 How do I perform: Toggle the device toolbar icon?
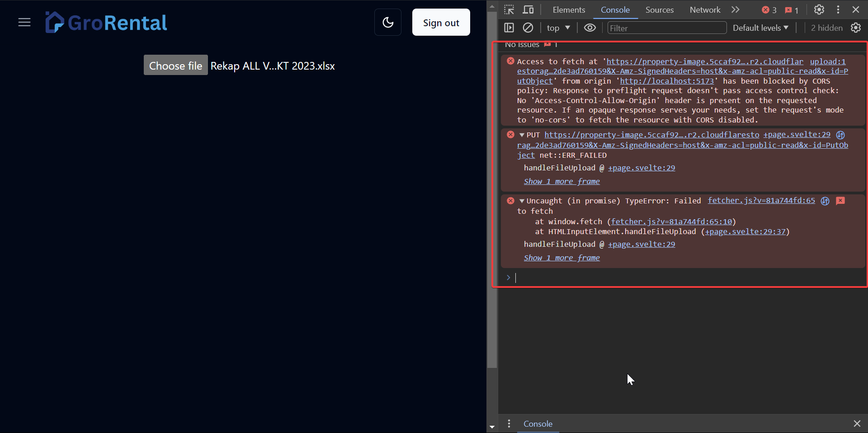coord(528,9)
